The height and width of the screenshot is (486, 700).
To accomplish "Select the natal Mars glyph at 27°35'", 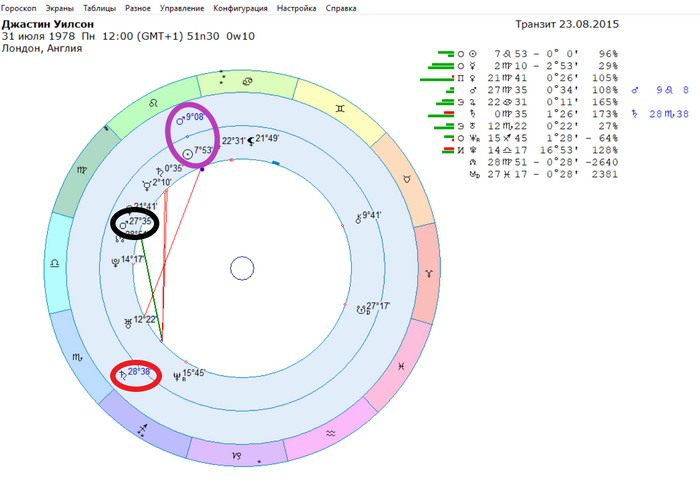I will [124, 225].
